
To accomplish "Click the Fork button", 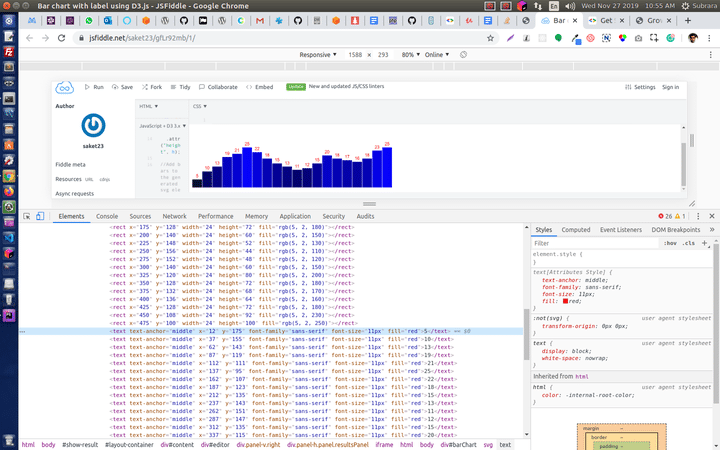I will coord(152,87).
